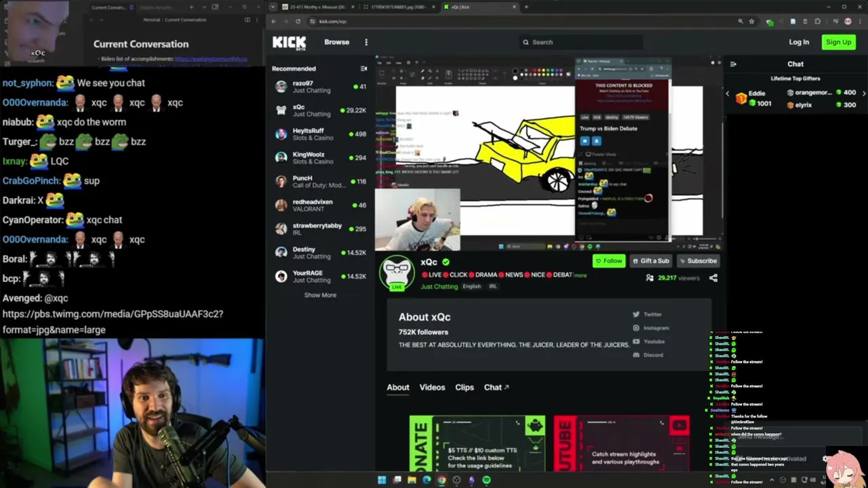The height and width of the screenshot is (488, 868).
Task: Open Task View on the taskbar
Action: pyautogui.click(x=397, y=481)
